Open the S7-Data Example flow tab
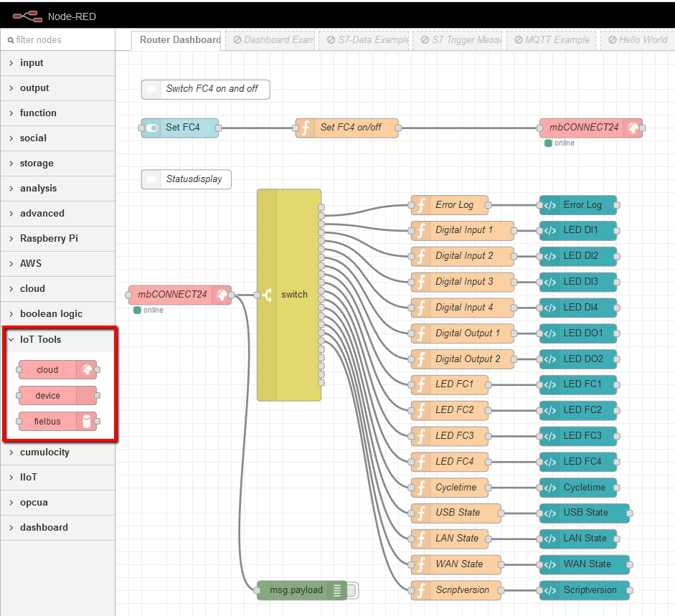675x616 pixels. [x=364, y=40]
